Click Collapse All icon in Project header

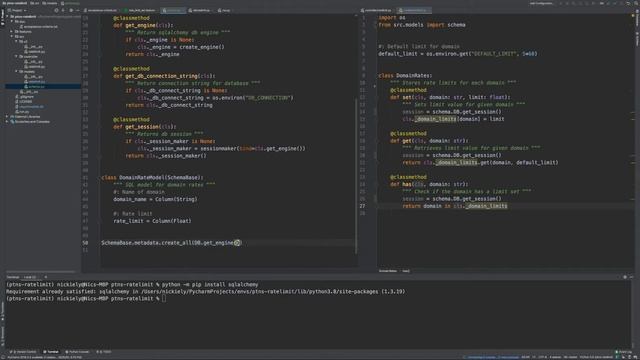(63, 10)
